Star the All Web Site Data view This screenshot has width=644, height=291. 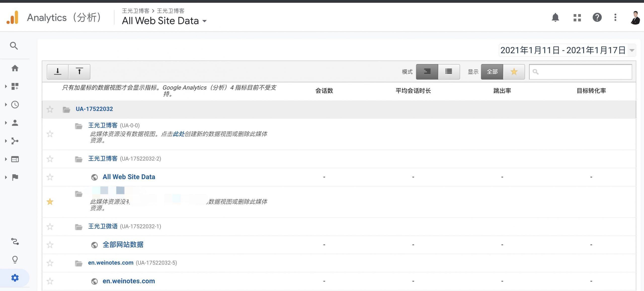pyautogui.click(x=50, y=177)
